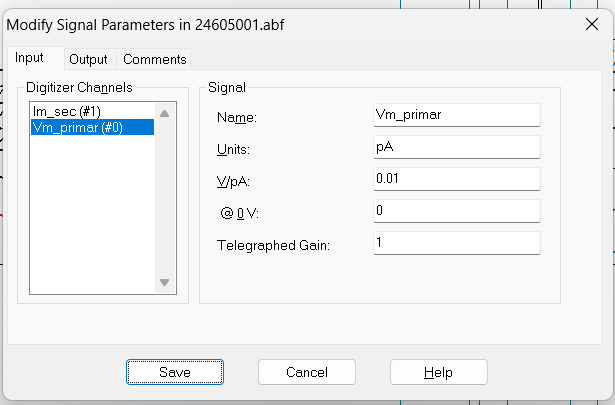Open the Comments tab
Viewport: 615px width, 405px height.
click(154, 59)
